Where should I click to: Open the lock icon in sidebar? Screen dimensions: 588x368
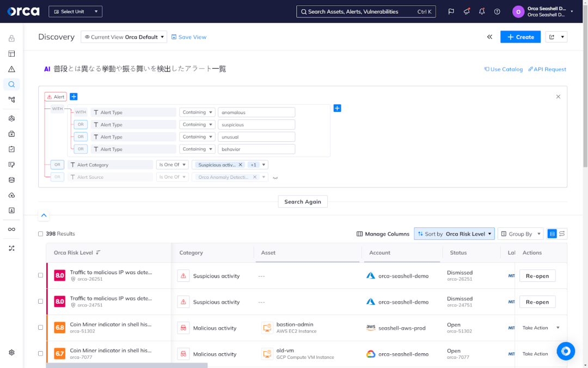point(11,38)
